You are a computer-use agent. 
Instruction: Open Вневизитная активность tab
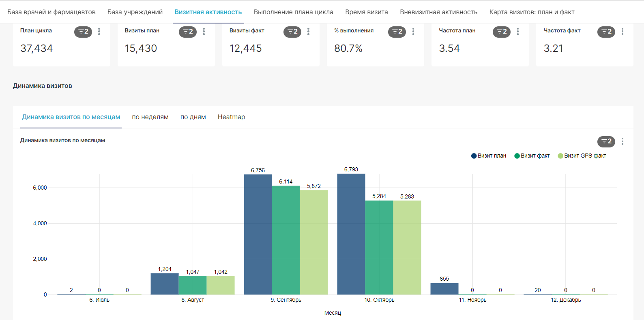point(439,12)
